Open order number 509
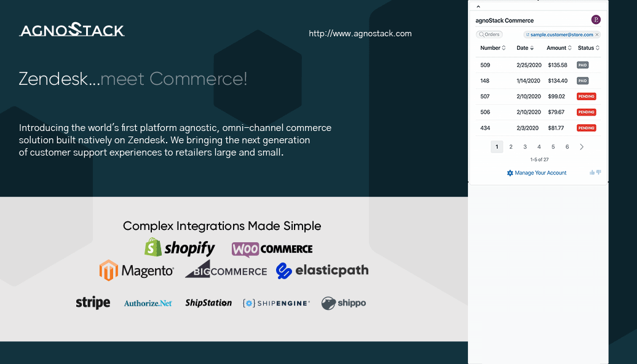637x364 pixels. pyautogui.click(x=485, y=65)
